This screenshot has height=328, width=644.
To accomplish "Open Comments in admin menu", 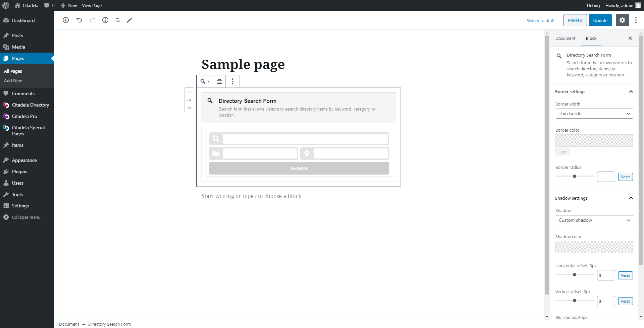I will click(27, 93).
